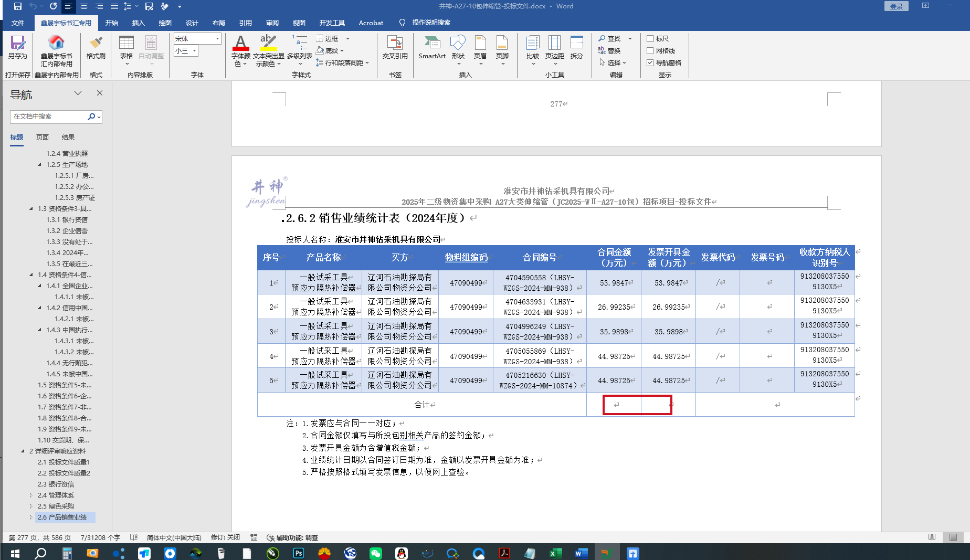Click the 登录 sign-in button
970x560 pixels.
pyautogui.click(x=896, y=6)
